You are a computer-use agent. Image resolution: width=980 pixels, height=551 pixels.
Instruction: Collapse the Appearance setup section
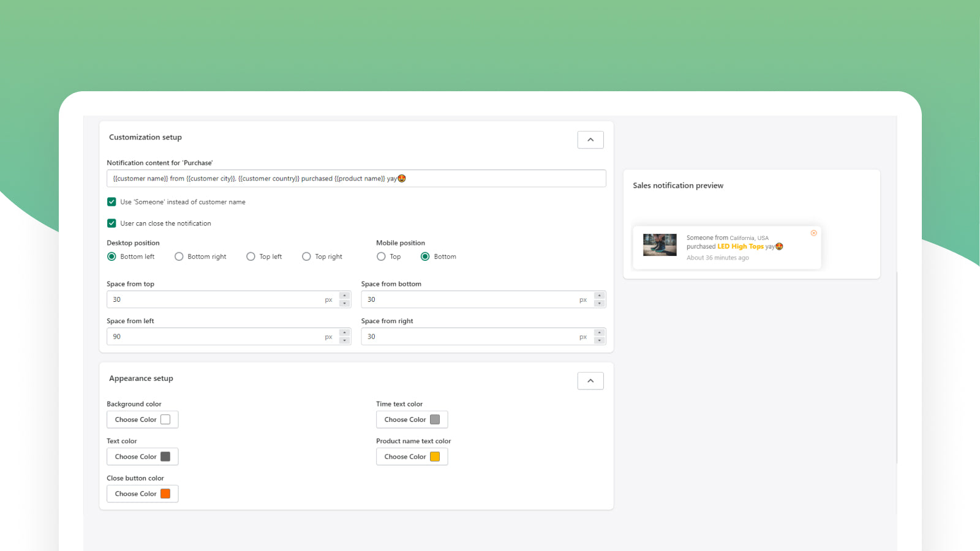[590, 381]
